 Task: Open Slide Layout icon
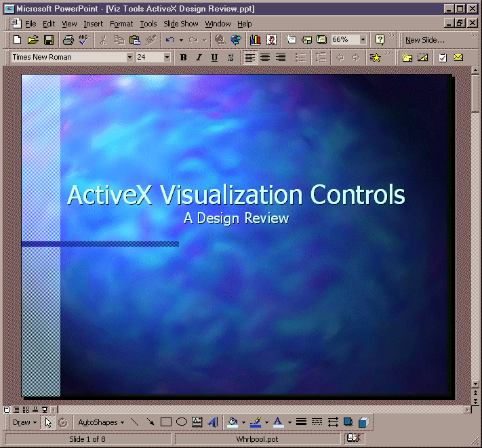[306, 39]
